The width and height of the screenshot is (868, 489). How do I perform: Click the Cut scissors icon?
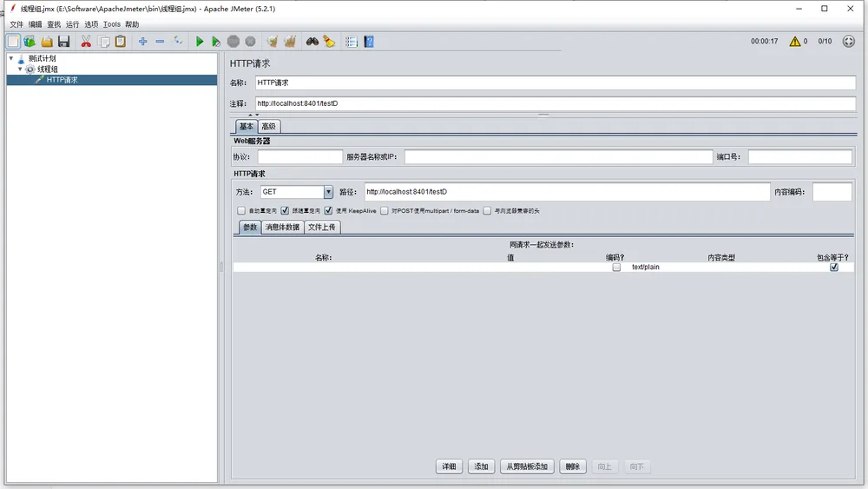(86, 42)
